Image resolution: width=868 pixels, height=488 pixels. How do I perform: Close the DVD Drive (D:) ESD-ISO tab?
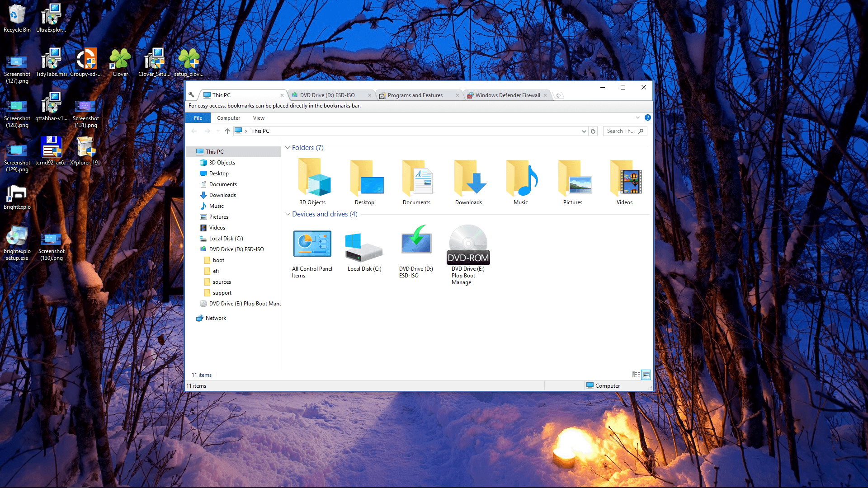tap(369, 95)
